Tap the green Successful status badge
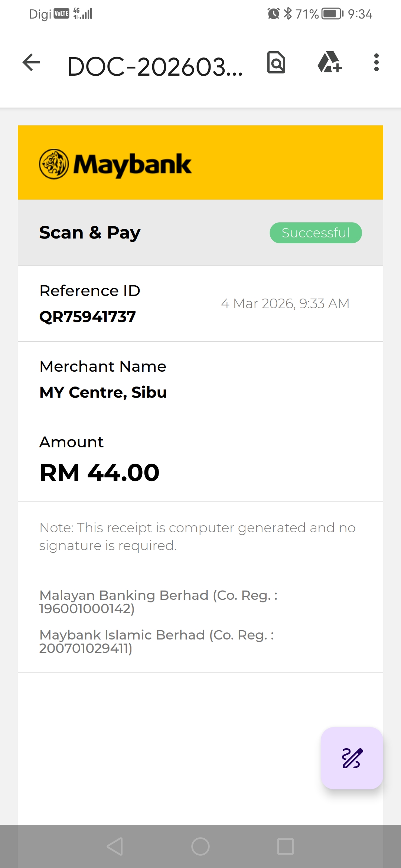 pyautogui.click(x=316, y=233)
